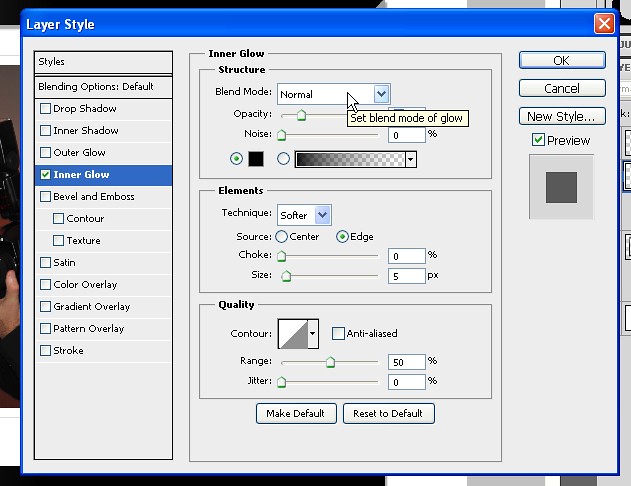Click the Range slider handle
This screenshot has width=631, height=486.
(x=331, y=362)
